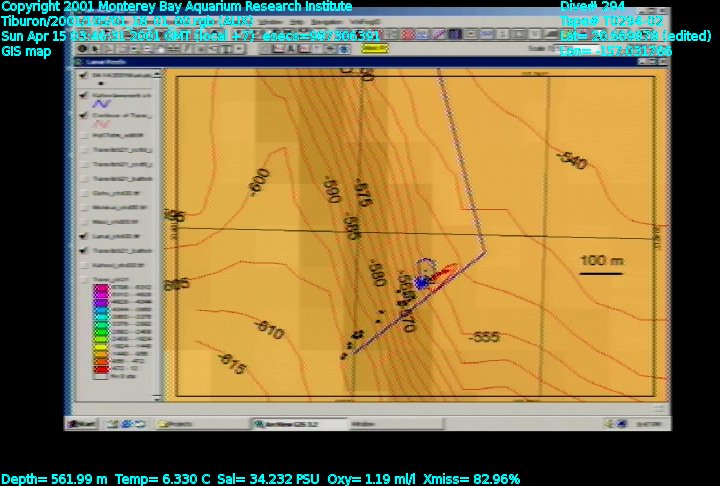Click the yellow highlighted toolbar button
Screen dimensions: 720x486
coord(375,47)
